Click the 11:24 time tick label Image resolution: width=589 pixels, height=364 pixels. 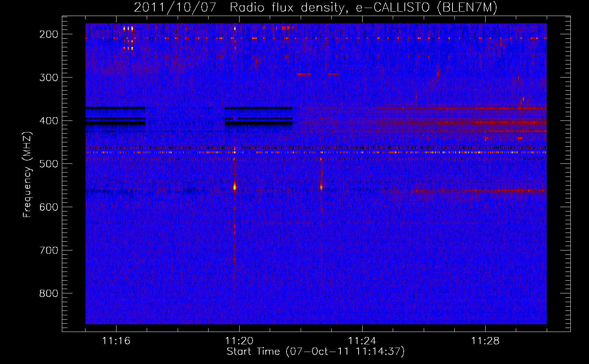tap(362, 341)
